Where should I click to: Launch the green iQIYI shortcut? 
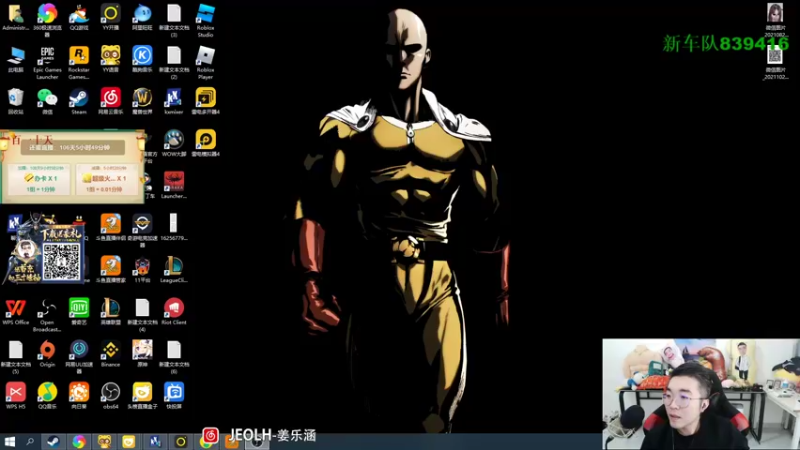pos(79,311)
